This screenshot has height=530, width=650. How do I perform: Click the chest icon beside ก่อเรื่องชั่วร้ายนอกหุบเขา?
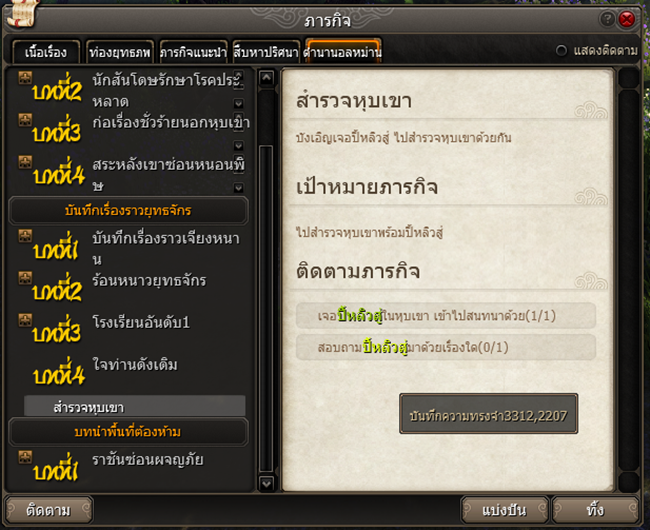pos(25,120)
